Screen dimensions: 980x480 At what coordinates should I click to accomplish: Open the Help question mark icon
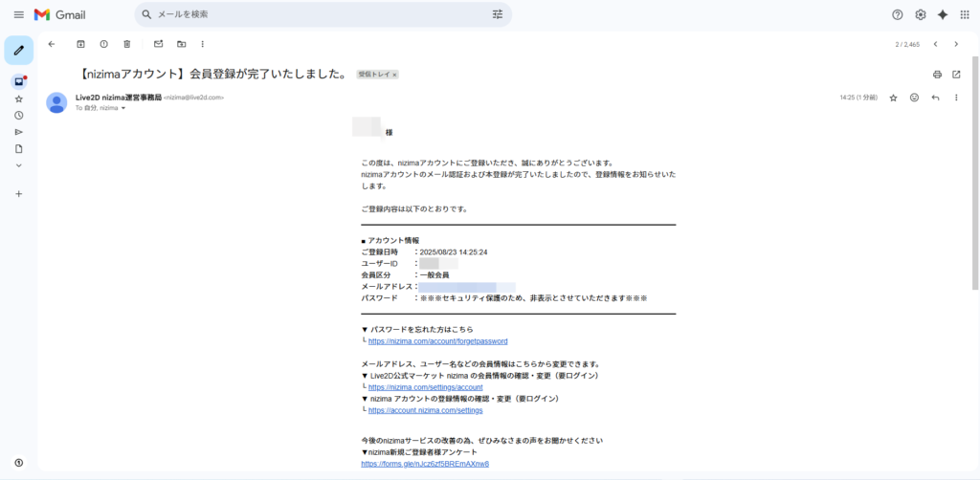click(898, 15)
